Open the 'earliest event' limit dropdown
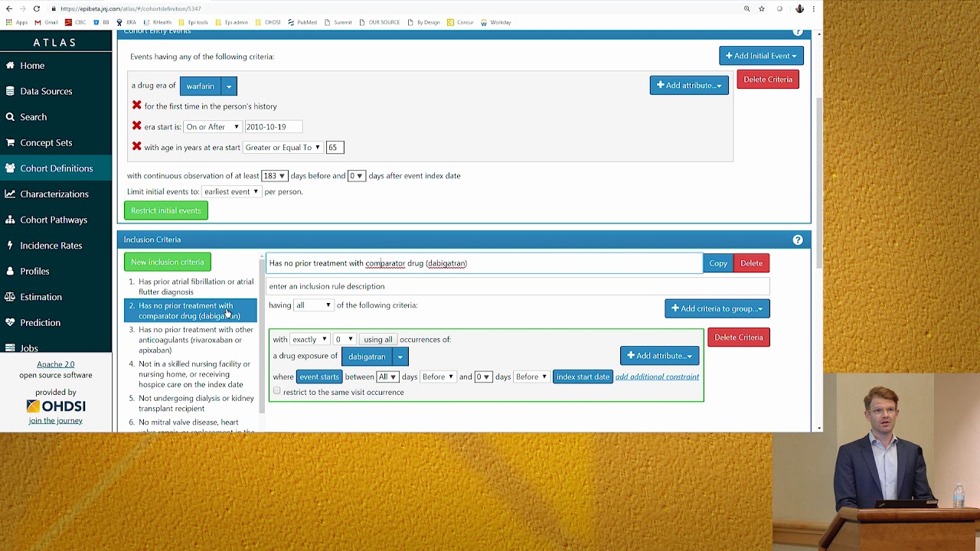This screenshot has height=551, width=980. [x=231, y=192]
